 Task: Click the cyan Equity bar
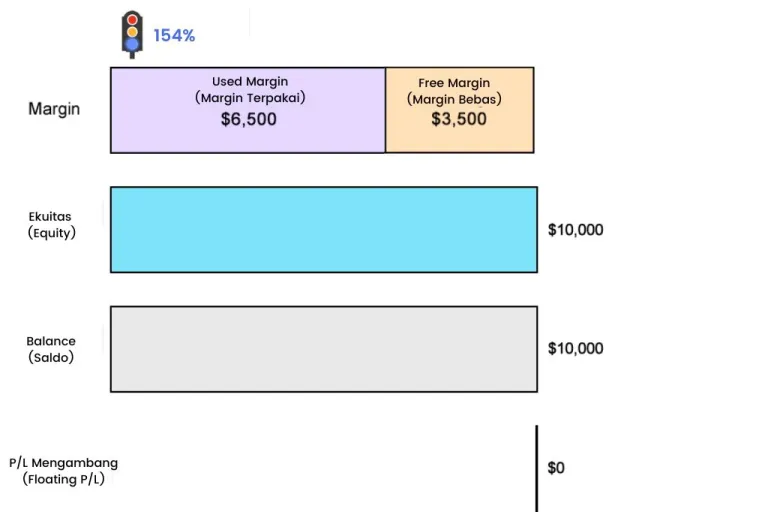click(324, 229)
